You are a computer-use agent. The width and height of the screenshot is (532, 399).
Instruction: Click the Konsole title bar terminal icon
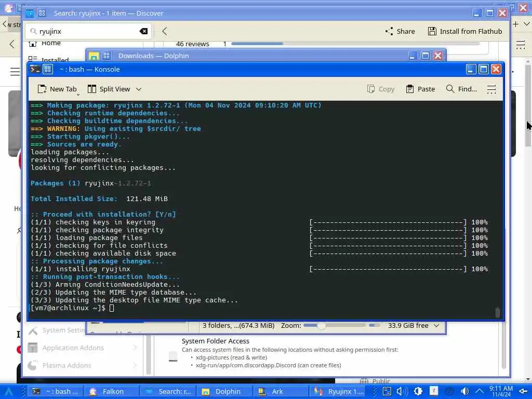[35, 69]
